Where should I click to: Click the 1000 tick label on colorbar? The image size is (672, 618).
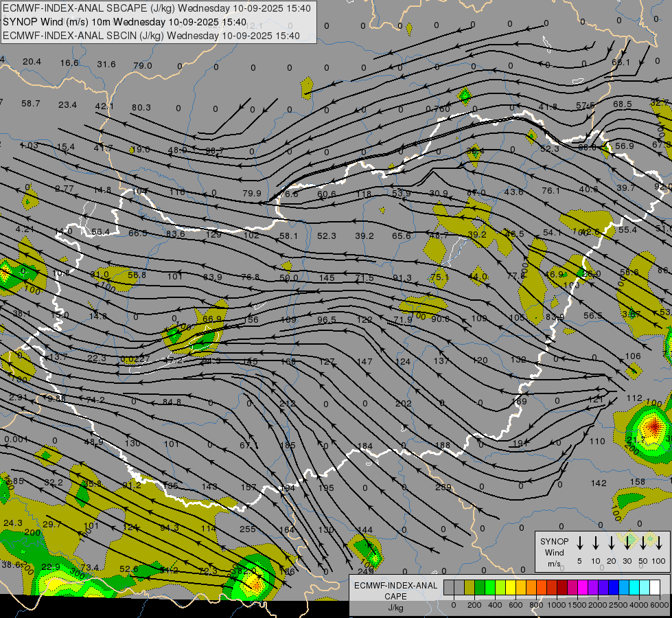click(x=557, y=605)
